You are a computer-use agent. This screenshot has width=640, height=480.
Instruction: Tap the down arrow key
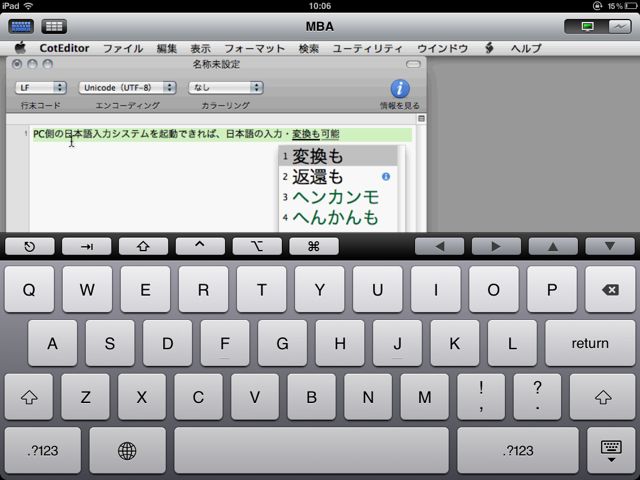pos(610,247)
